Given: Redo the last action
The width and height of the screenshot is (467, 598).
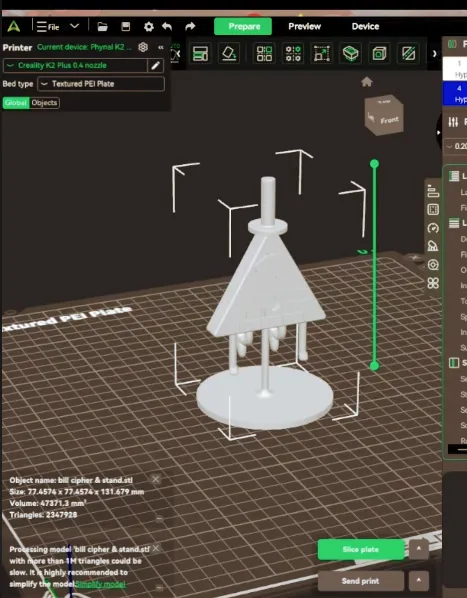Looking at the screenshot, I should [190, 26].
